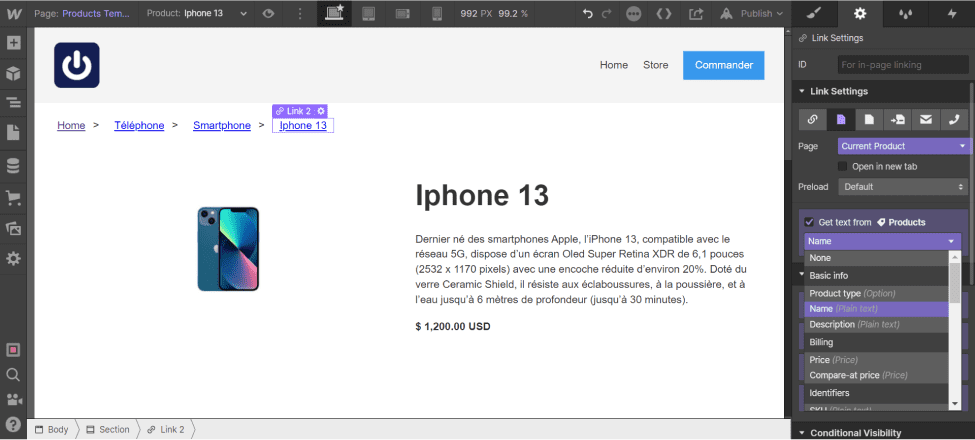
Task: Open the Name field binding dropdown
Action: (882, 241)
